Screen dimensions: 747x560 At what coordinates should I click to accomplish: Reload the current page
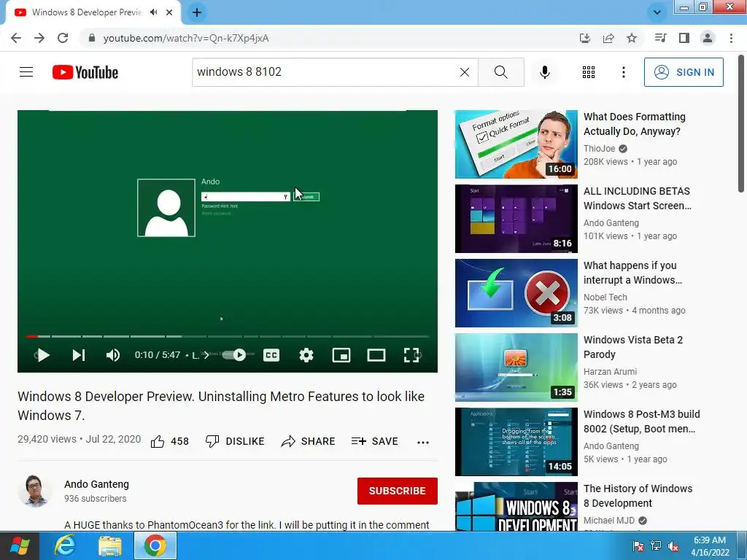point(63,38)
